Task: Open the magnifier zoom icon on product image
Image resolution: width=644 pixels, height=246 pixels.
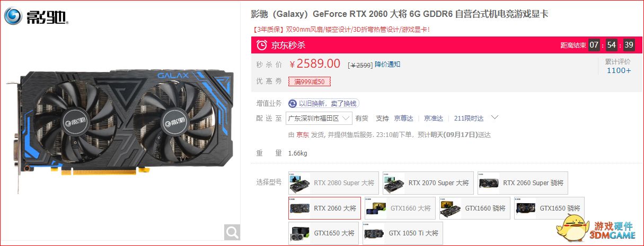Action: (x=232, y=232)
